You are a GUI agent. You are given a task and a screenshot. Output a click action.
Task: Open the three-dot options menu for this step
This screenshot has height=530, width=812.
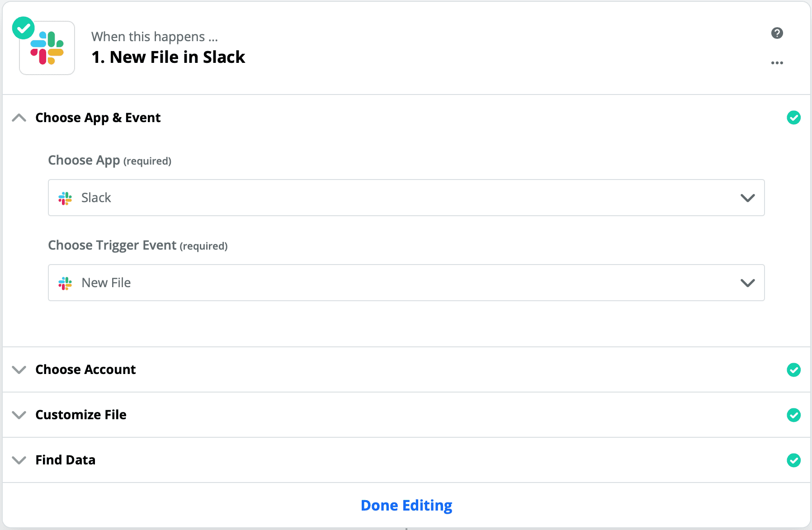pyautogui.click(x=777, y=63)
